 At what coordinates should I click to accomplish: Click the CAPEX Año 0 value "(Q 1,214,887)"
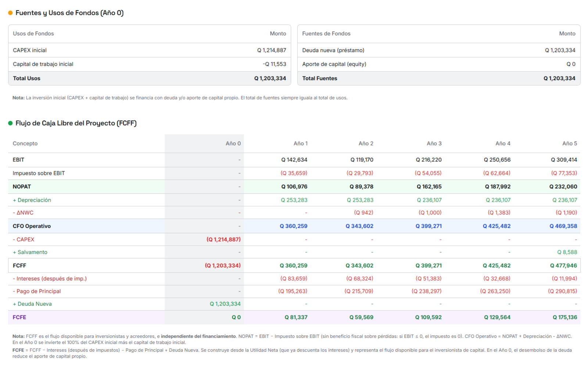click(x=223, y=240)
